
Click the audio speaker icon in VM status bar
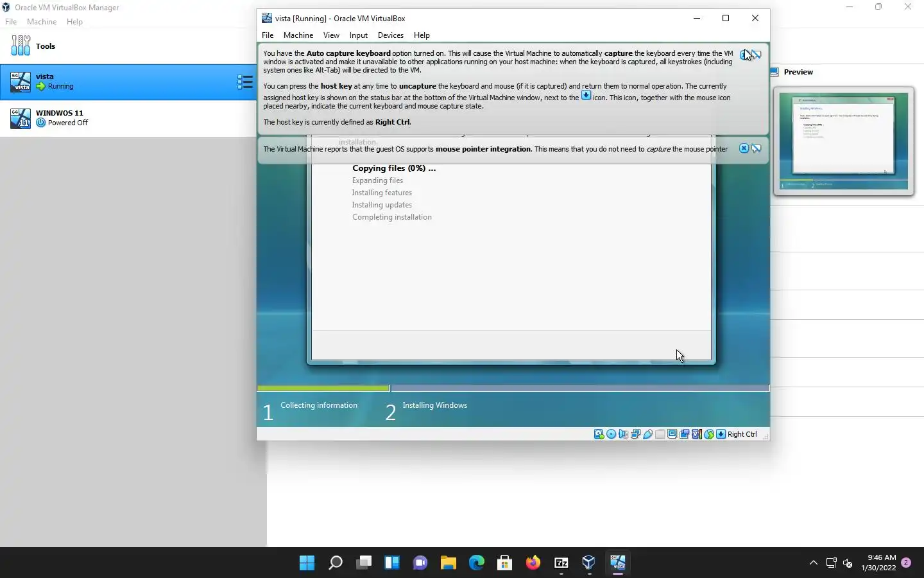623,434
